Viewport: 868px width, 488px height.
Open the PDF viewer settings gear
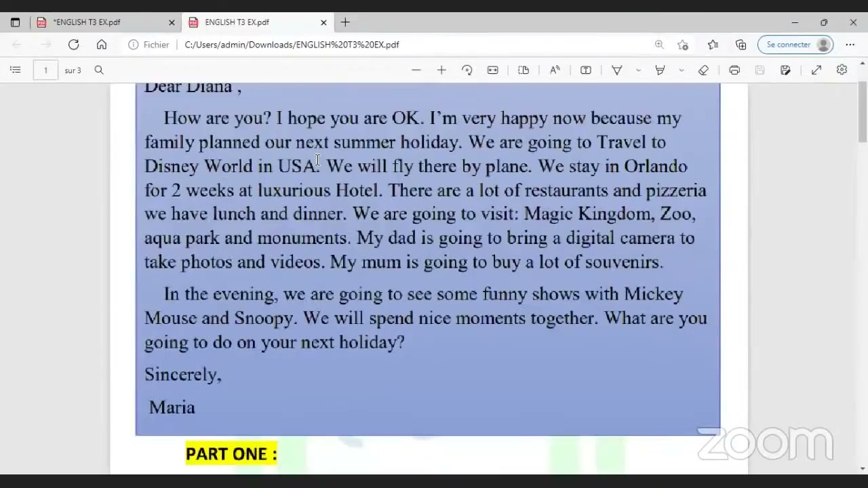click(842, 70)
